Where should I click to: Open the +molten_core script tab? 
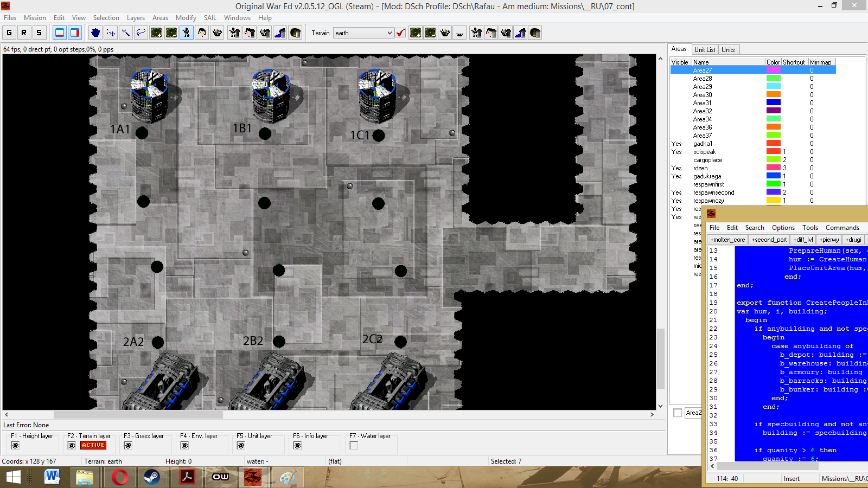[x=727, y=240]
